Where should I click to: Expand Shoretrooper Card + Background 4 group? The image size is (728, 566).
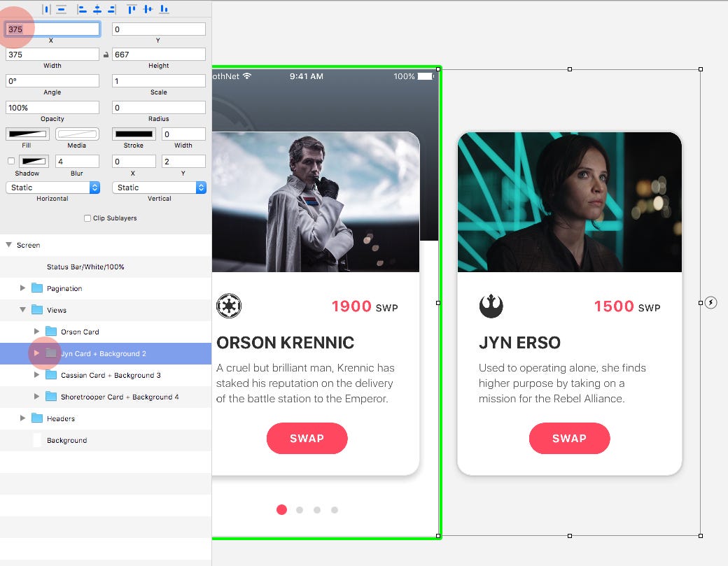click(x=36, y=396)
